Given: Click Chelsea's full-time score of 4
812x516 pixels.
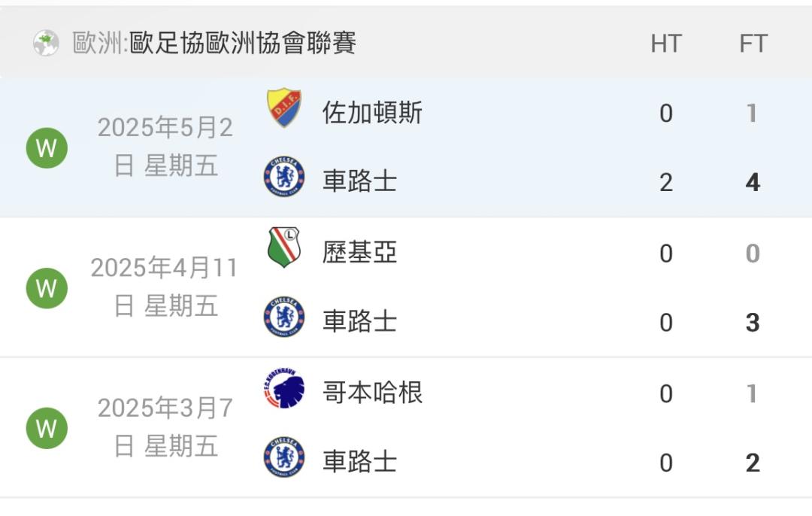Looking at the screenshot, I should tap(753, 182).
